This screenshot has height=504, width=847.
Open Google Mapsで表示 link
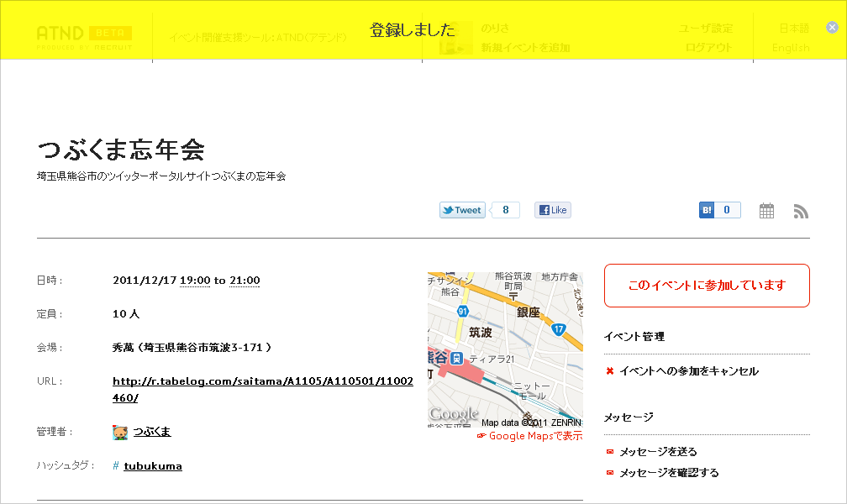[535, 436]
